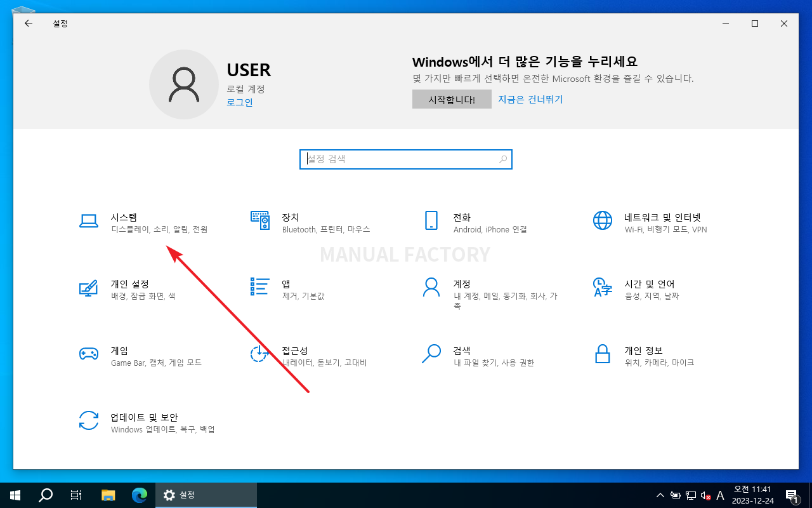Open File Explorer from the taskbar
The height and width of the screenshot is (508, 812).
click(108, 495)
